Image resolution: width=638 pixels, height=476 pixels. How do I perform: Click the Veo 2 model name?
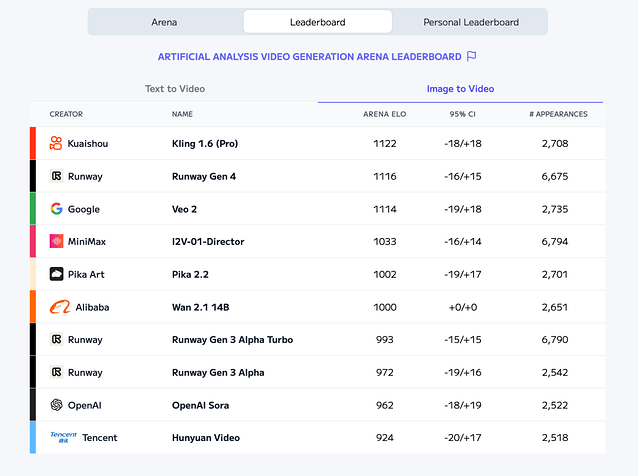tap(186, 209)
